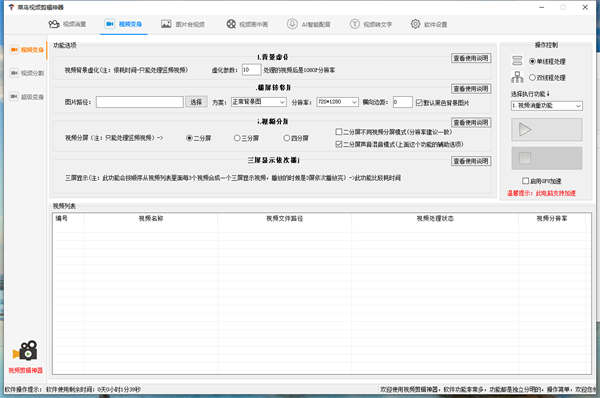Viewport: 600px width, 398px height.
Task: Switch to the image-to-video tab (picture icon)
Action: pyautogui.click(x=183, y=24)
